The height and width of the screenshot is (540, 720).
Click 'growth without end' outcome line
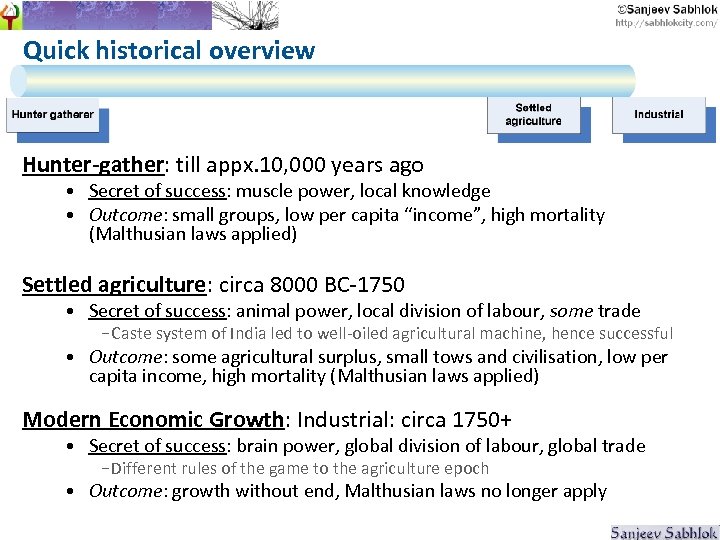coord(348,491)
